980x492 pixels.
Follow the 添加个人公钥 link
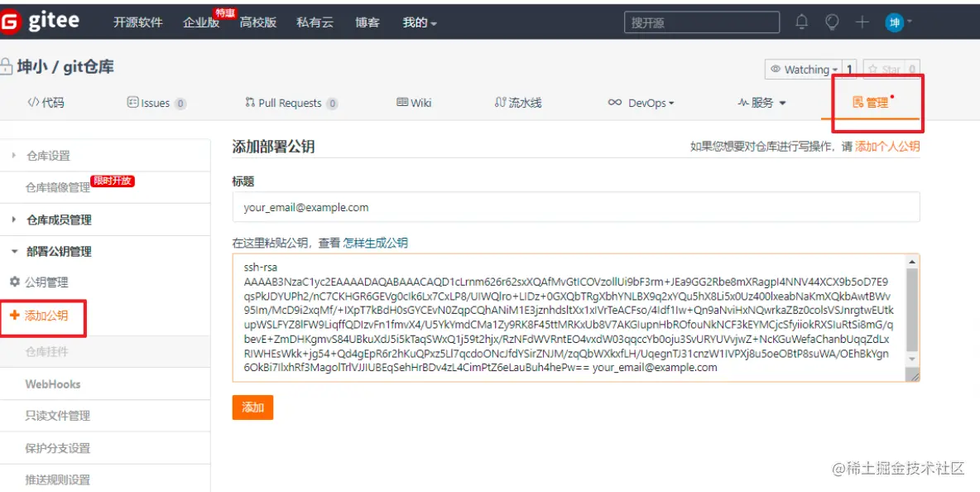[887, 147]
